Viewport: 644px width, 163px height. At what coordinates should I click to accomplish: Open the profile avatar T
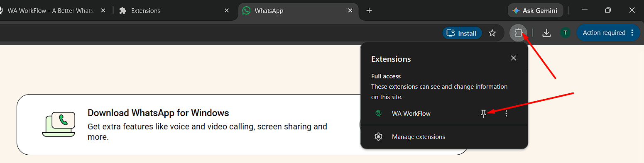click(565, 33)
